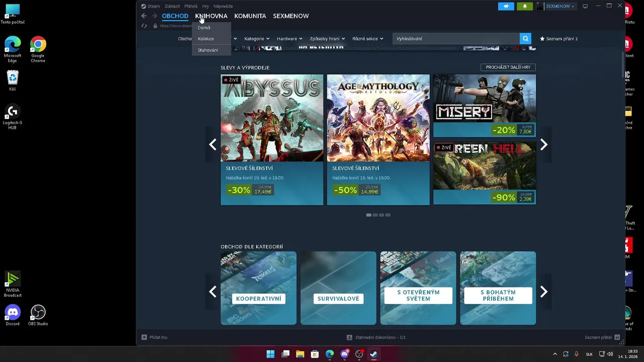This screenshot has height=362, width=644.
Task: Open the Přátelé menu
Action: pos(191,6)
